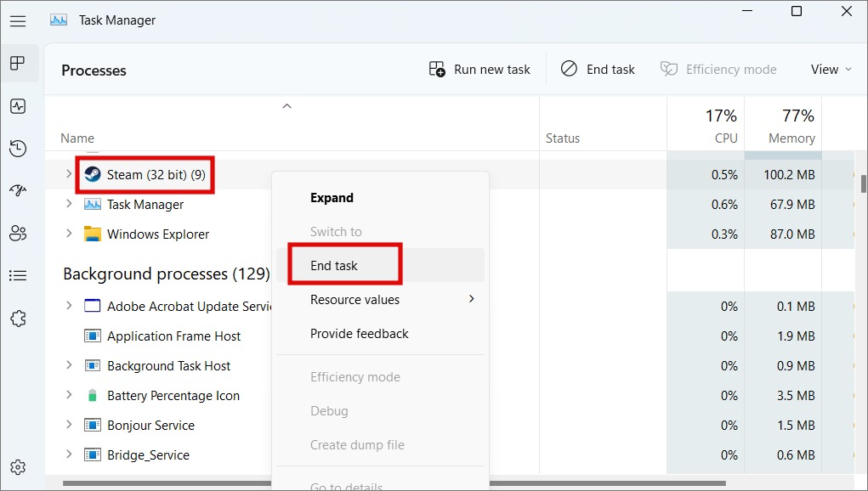Select the Windows Explorer process name
This screenshot has height=491, width=868.
coord(158,234)
